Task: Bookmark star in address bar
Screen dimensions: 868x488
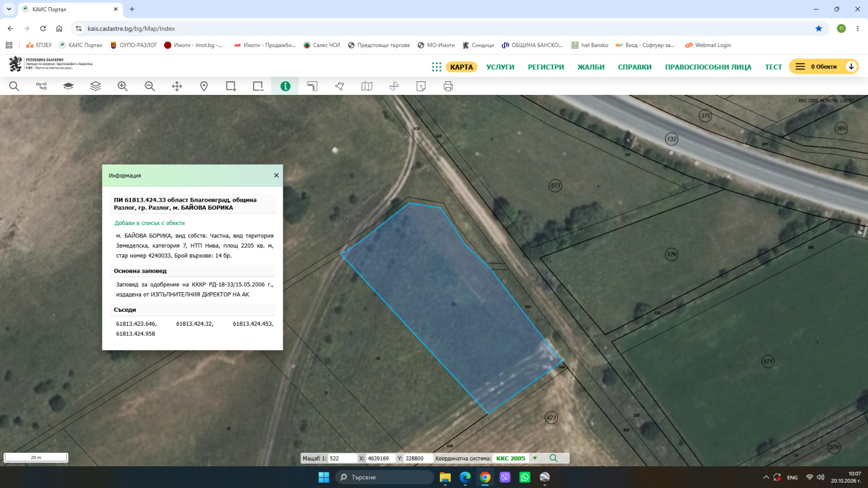Action: click(819, 29)
